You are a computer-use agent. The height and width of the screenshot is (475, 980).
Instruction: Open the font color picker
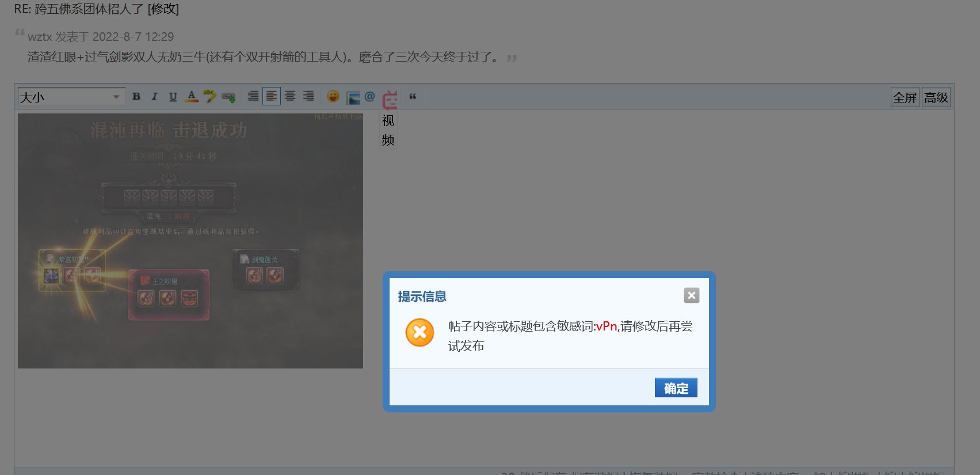tap(192, 96)
